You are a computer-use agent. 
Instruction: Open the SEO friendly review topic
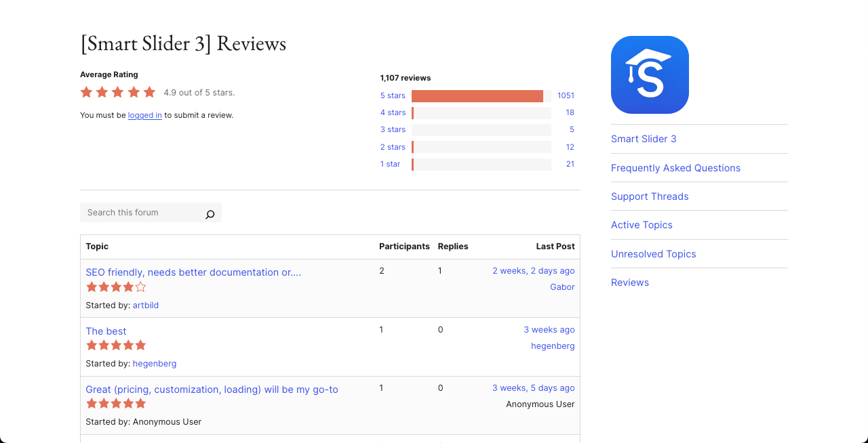(x=193, y=272)
